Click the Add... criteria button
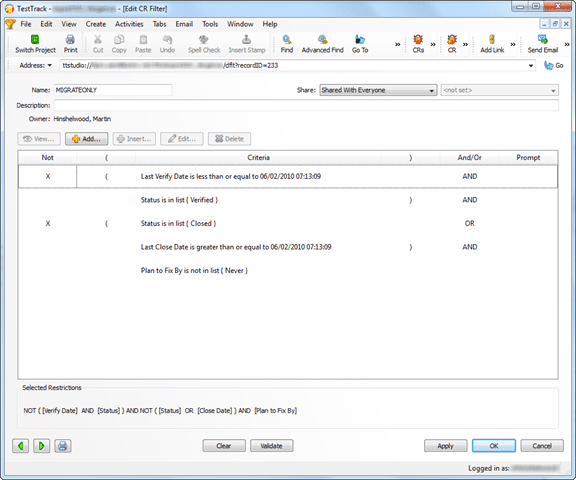 tap(86, 139)
